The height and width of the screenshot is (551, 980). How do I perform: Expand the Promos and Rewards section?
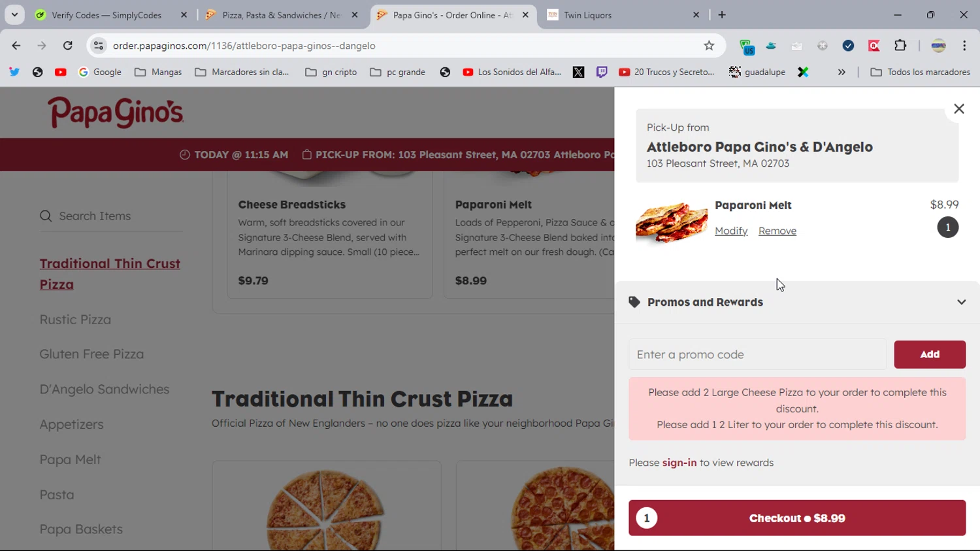pos(961,302)
